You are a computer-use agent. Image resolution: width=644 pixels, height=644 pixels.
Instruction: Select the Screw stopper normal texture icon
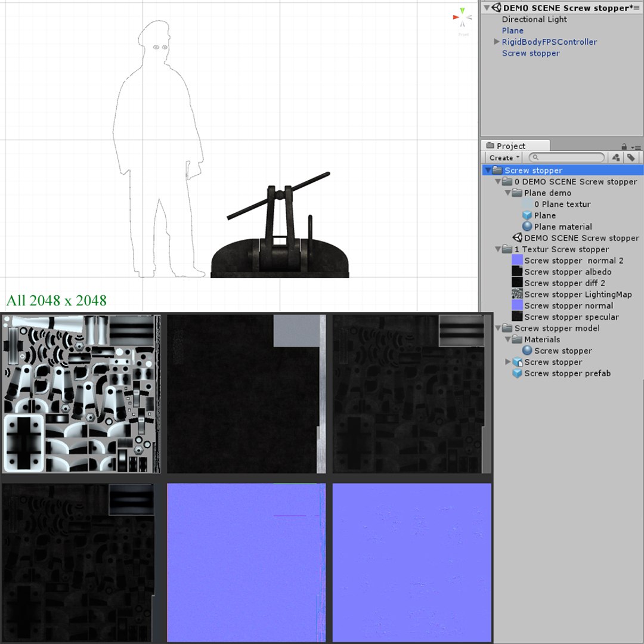click(x=517, y=305)
